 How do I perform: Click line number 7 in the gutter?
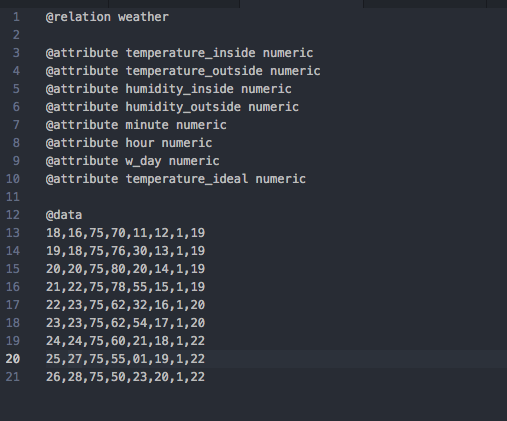tap(16, 125)
